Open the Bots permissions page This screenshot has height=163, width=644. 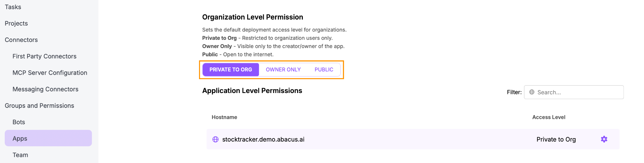[19, 122]
